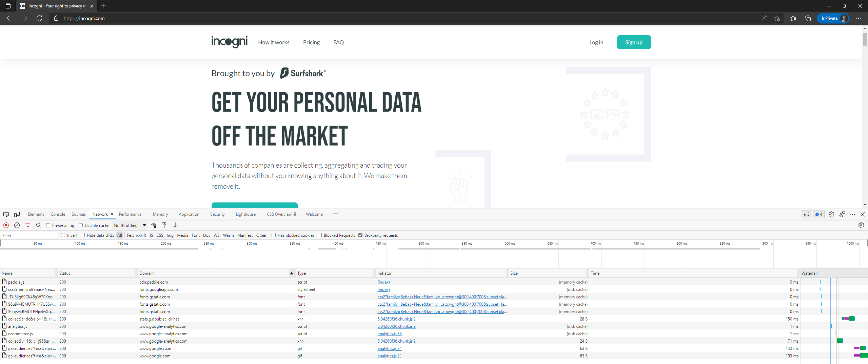Export HAR file download arrow
Viewport: 868px width, 364px height.
(x=175, y=225)
